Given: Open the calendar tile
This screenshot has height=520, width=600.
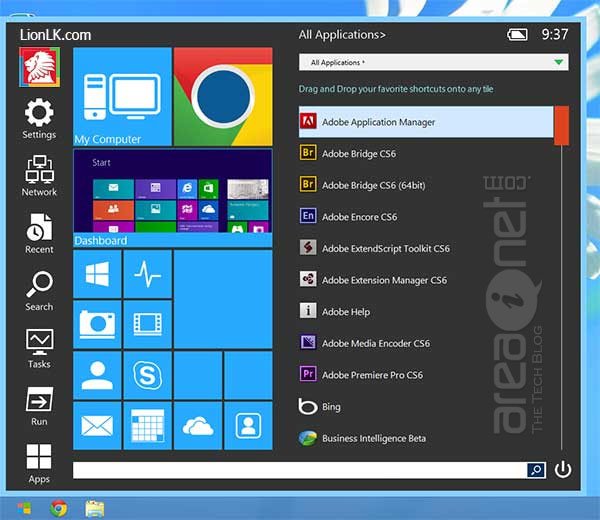Looking at the screenshot, I should coord(148,425).
